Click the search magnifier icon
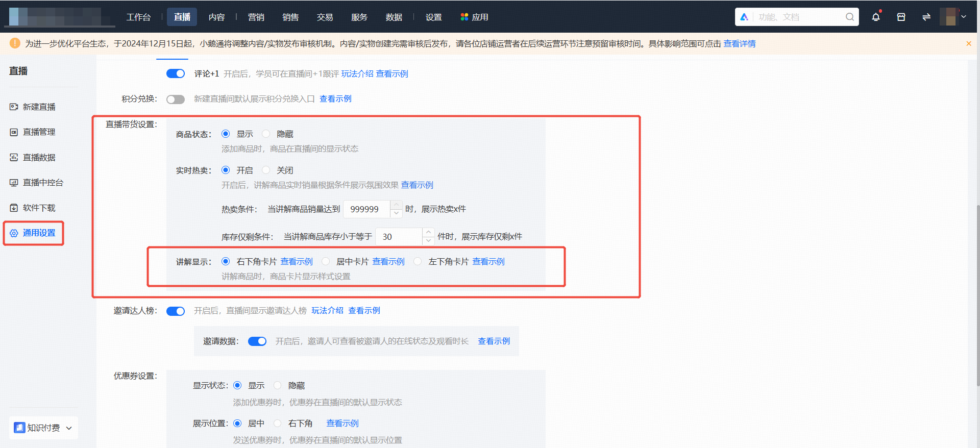This screenshot has width=980, height=448. [850, 17]
